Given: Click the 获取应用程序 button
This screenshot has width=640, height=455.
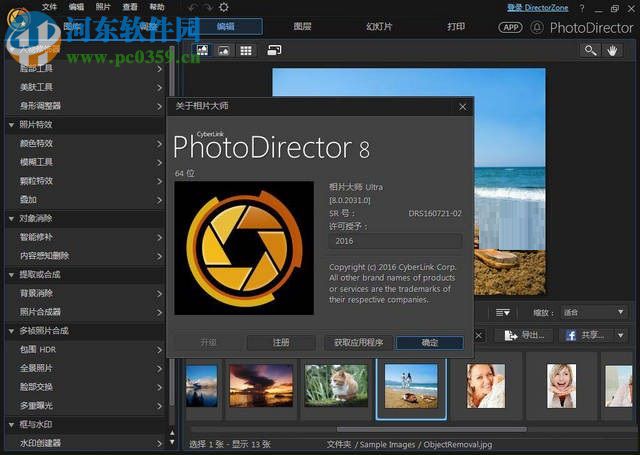Looking at the screenshot, I should pyautogui.click(x=358, y=343).
